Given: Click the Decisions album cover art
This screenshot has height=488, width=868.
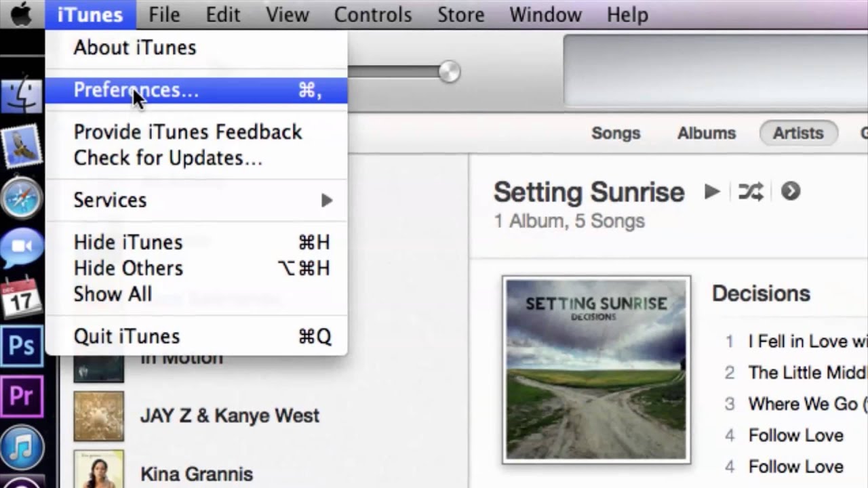Looking at the screenshot, I should pos(597,369).
